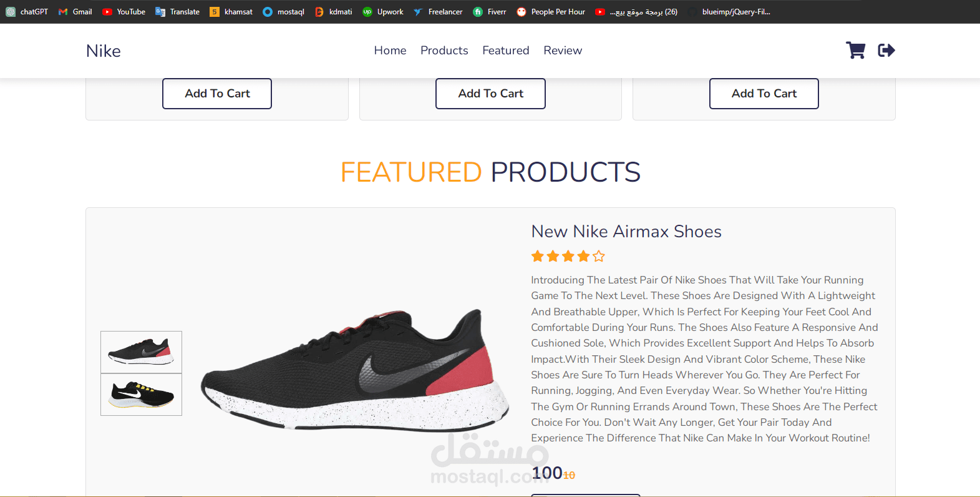Click the price 100 text
Image resolution: width=980 pixels, height=497 pixels.
tap(547, 473)
